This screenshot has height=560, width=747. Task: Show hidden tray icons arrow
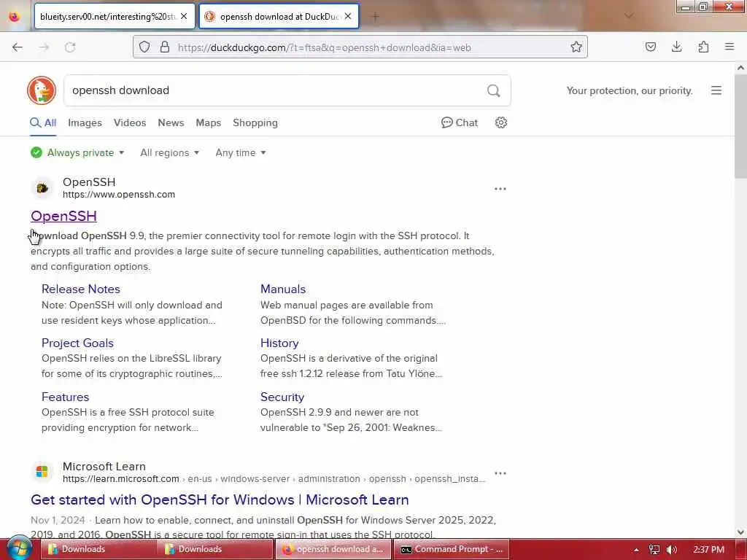(636, 550)
